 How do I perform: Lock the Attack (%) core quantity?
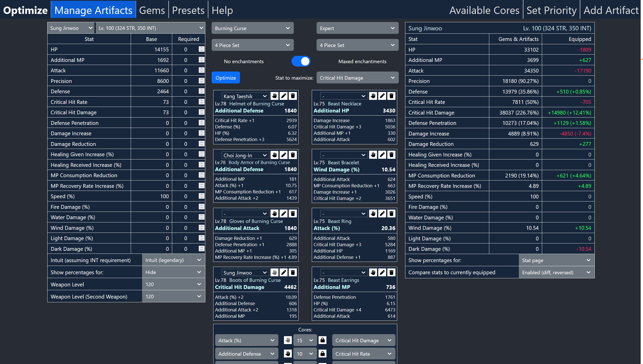tap(322, 340)
